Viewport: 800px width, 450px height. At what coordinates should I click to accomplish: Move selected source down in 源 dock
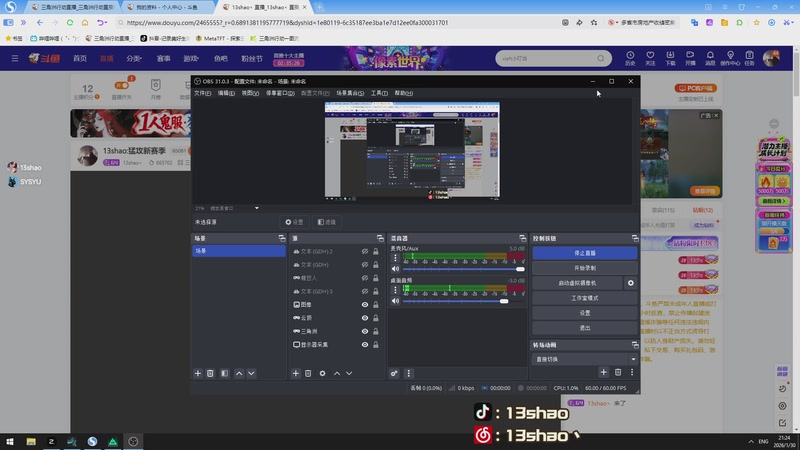[x=349, y=373]
